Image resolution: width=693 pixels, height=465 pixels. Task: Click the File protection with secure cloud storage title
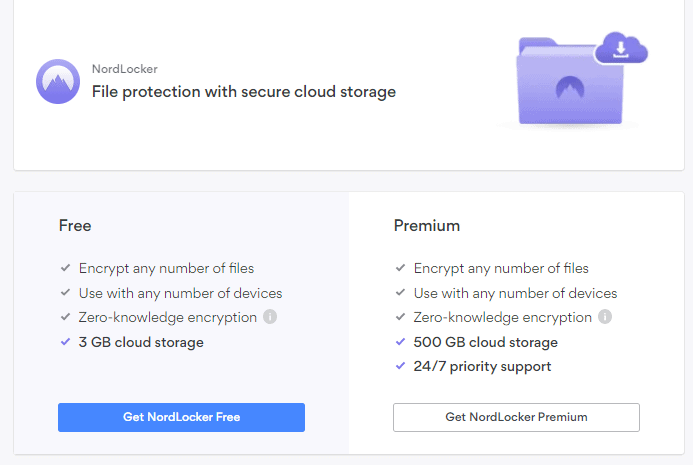(244, 92)
